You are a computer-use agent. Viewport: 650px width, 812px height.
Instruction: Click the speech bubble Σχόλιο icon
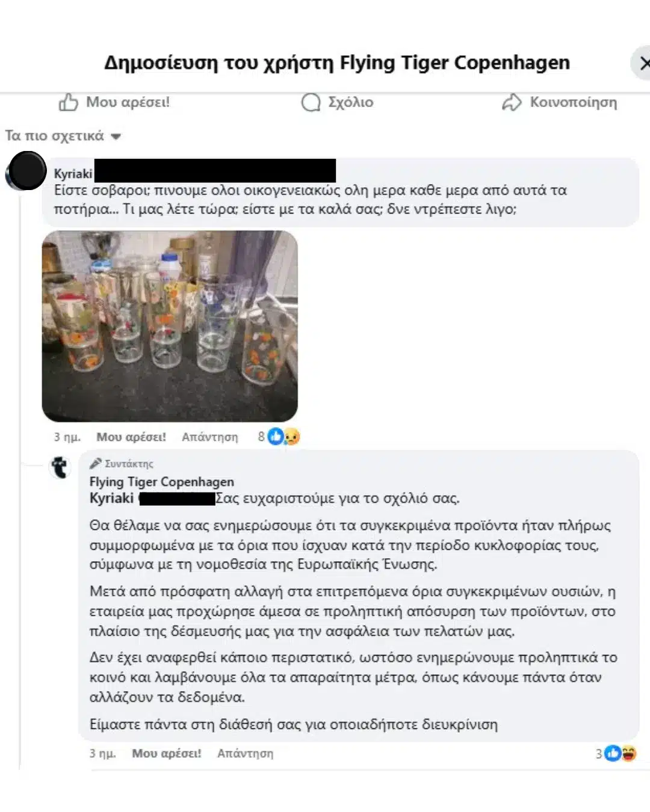pos(311,102)
